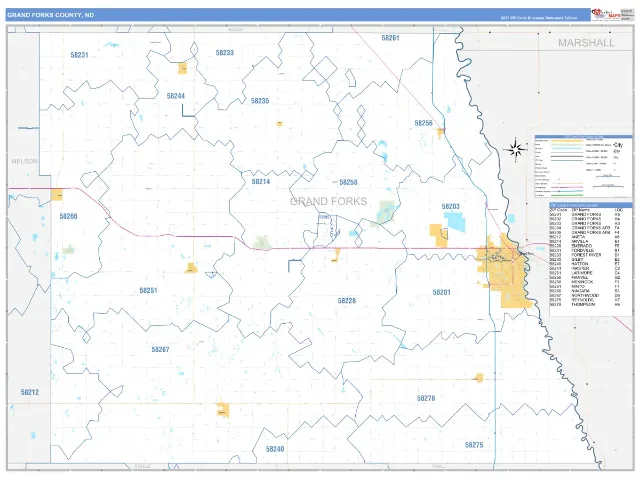This screenshot has width=640, height=480.
Task: Select ZIP code label 58266
Action: click(68, 216)
